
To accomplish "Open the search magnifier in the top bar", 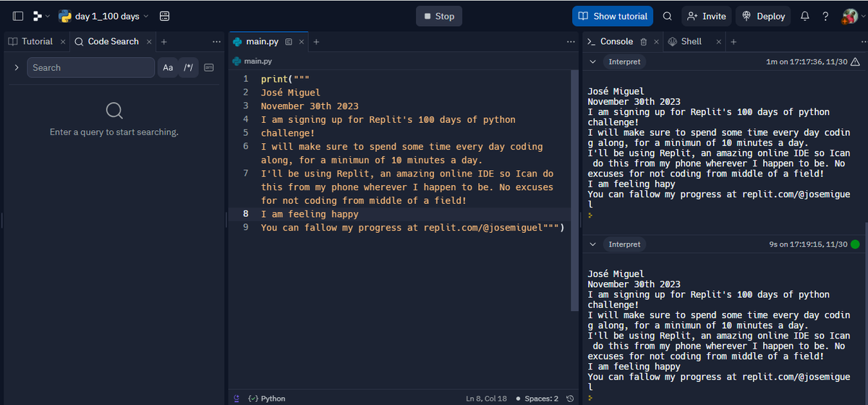I will (667, 16).
